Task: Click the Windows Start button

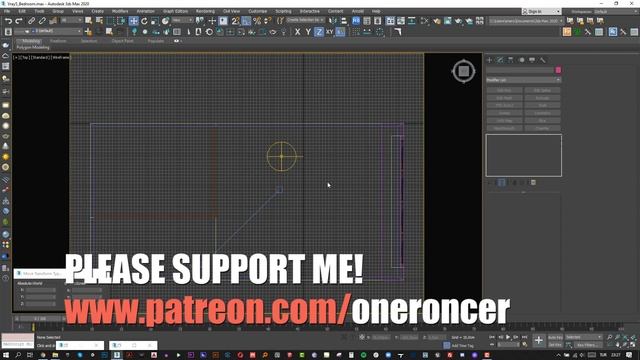Action: coord(6,356)
